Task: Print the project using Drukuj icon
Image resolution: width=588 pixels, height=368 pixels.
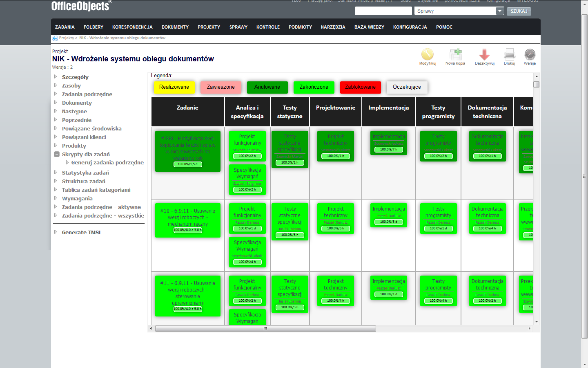Action: pos(509,54)
